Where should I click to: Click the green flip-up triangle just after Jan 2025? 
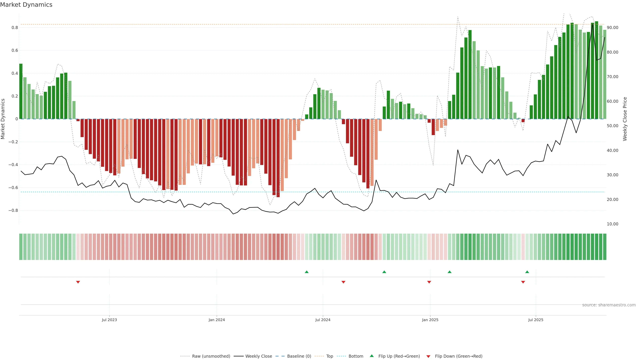pyautogui.click(x=449, y=272)
